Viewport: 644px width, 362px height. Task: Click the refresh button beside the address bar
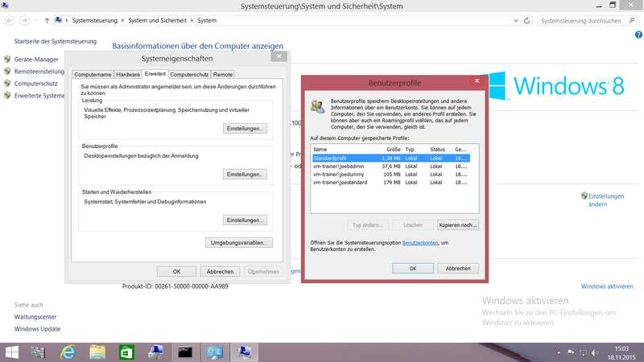527,21
